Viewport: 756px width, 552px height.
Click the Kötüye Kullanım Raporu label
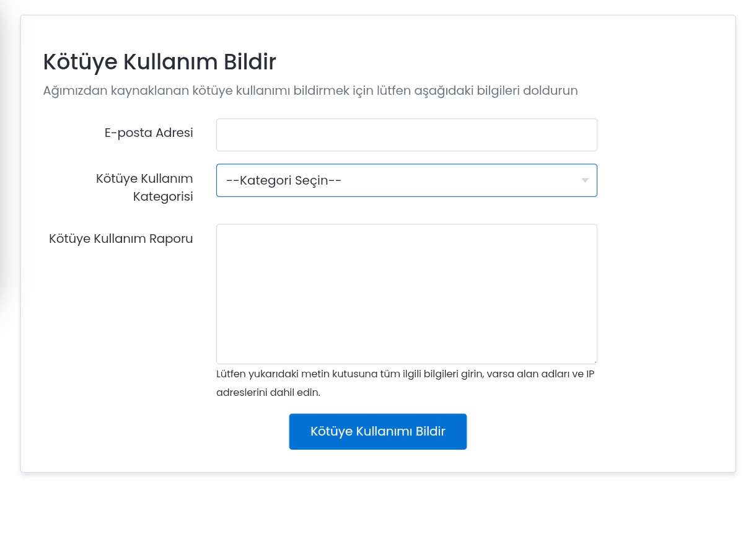(121, 239)
